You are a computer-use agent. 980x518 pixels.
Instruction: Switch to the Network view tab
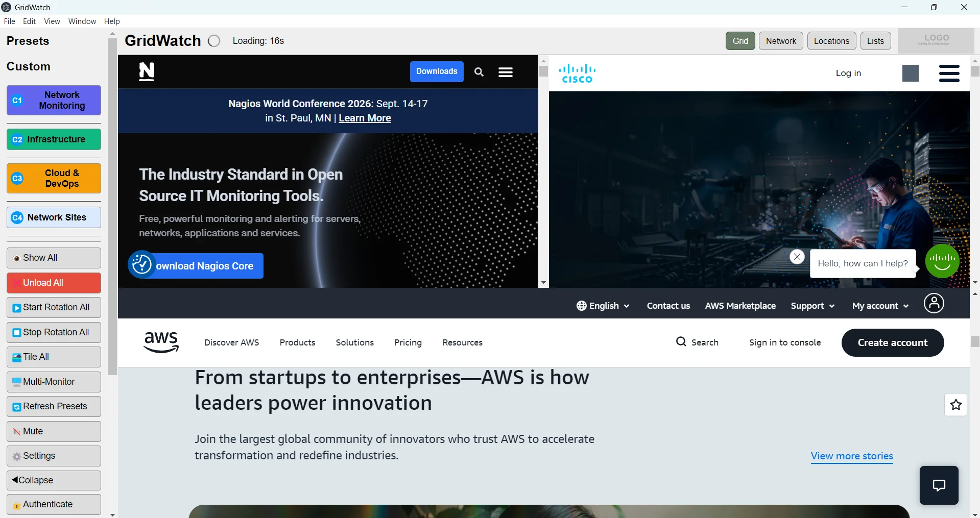(x=780, y=40)
